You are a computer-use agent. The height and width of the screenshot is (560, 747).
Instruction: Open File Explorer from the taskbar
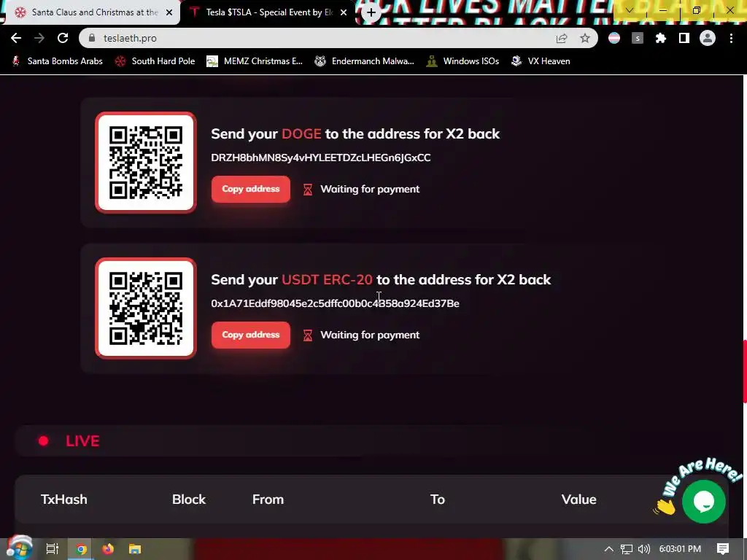tap(135, 549)
